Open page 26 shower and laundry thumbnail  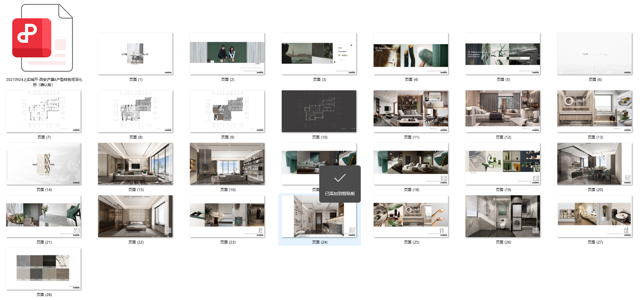click(x=503, y=216)
